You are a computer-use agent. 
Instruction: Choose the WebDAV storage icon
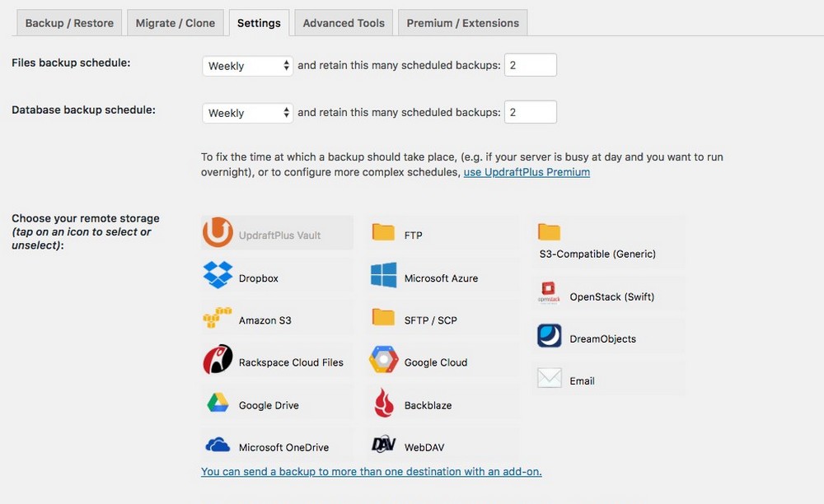point(384,445)
